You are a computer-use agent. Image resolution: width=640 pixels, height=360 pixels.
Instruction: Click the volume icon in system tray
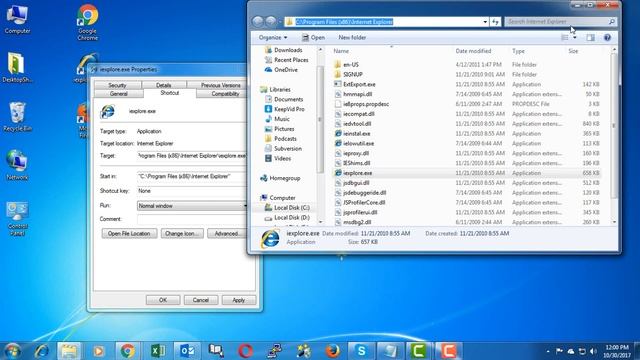tap(593, 351)
